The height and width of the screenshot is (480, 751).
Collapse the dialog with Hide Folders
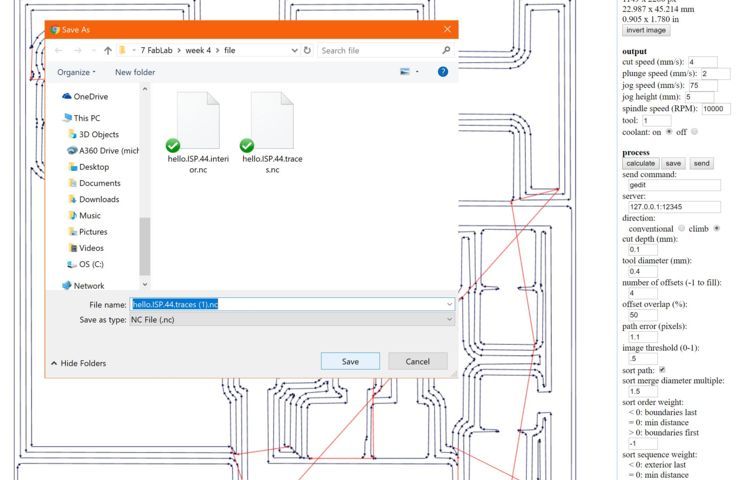coord(79,363)
